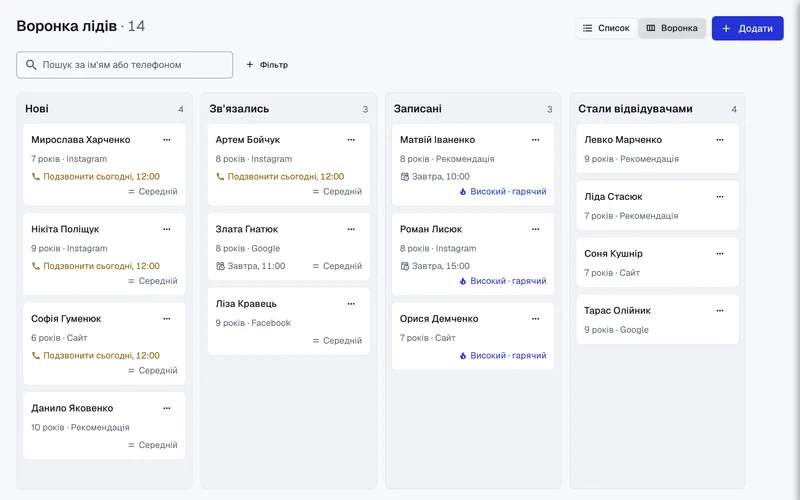Open Левко Марченко lead card
This screenshot has width=800, height=500.
pyautogui.click(x=657, y=148)
